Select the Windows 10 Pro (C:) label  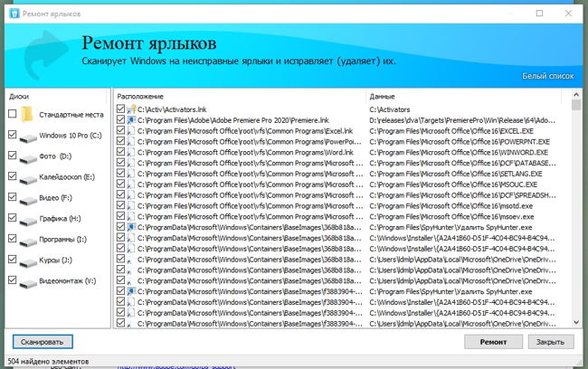(x=71, y=136)
